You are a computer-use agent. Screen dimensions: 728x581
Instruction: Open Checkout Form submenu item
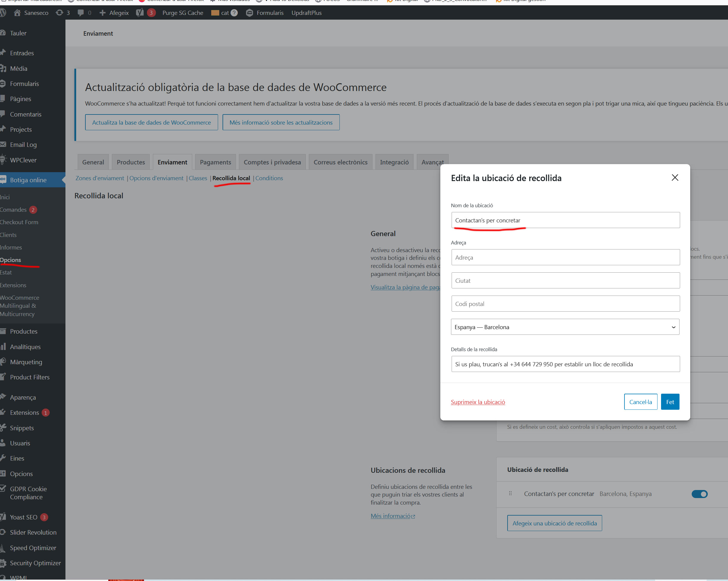click(x=19, y=222)
